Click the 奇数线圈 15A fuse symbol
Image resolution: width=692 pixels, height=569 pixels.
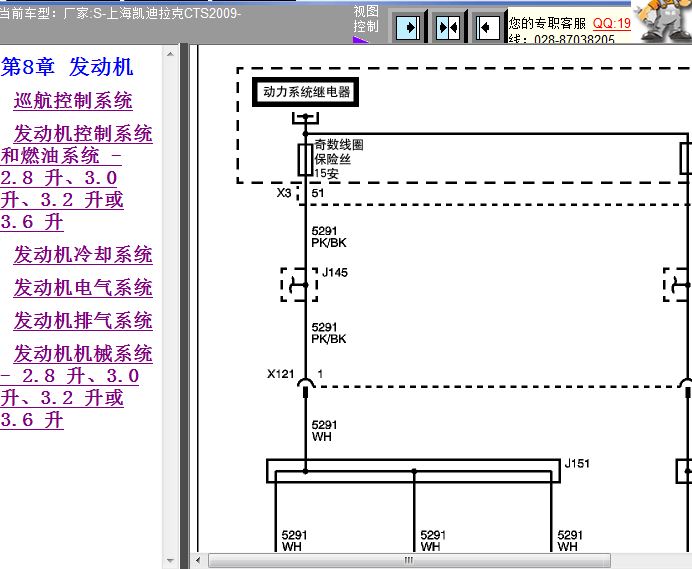(305, 159)
